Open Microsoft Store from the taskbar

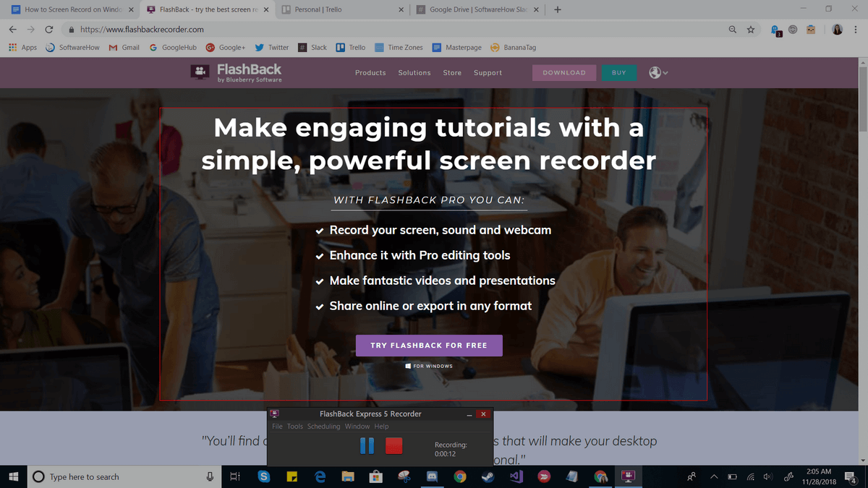(x=375, y=476)
